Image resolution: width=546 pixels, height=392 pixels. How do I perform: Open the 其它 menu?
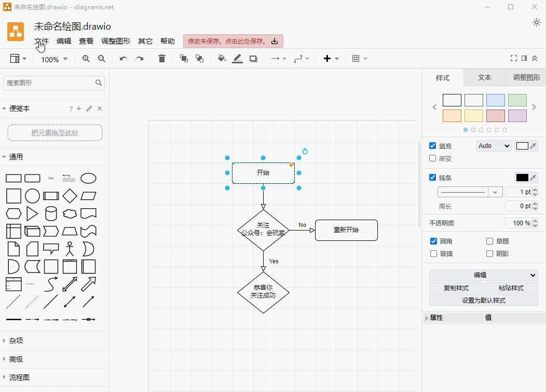pyautogui.click(x=145, y=41)
